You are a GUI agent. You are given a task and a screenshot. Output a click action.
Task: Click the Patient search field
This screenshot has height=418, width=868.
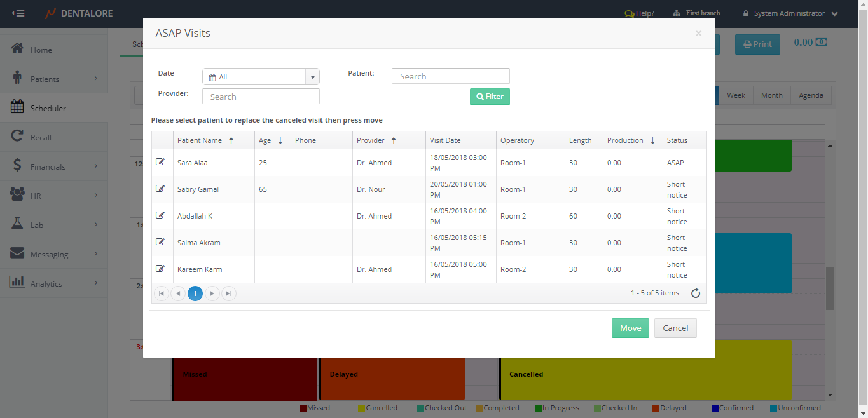coord(450,76)
